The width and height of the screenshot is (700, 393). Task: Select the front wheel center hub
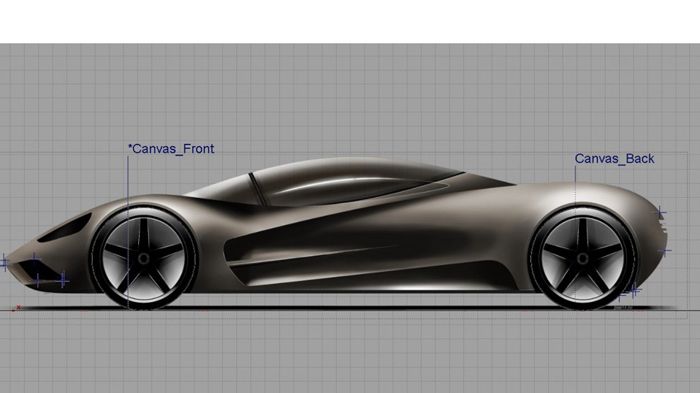coord(144,259)
